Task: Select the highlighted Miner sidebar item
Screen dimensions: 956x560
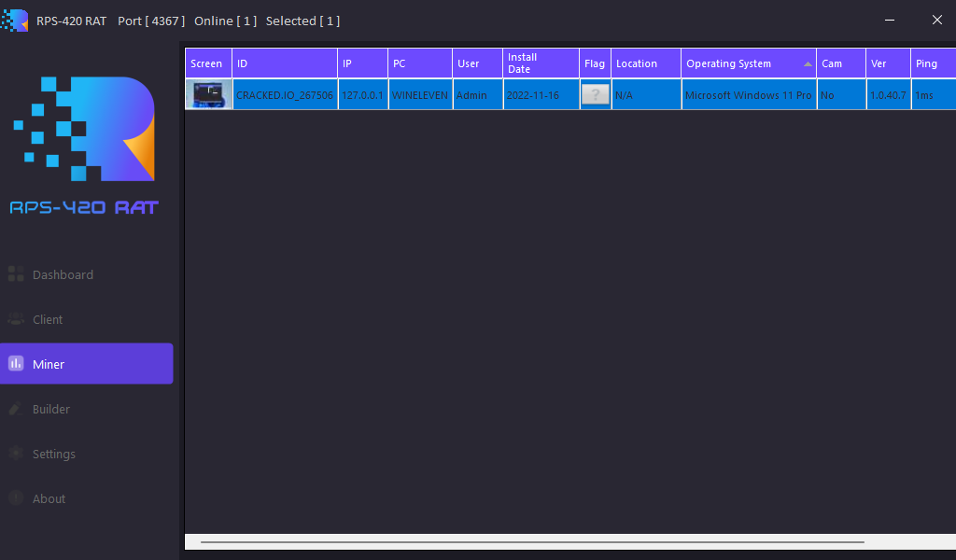Action: [x=86, y=364]
